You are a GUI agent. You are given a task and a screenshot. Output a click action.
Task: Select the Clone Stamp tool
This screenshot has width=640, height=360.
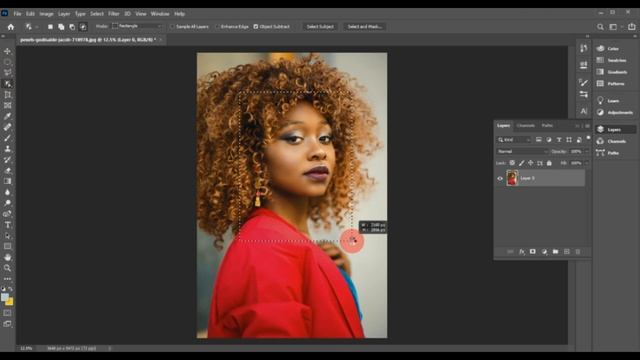7,149
